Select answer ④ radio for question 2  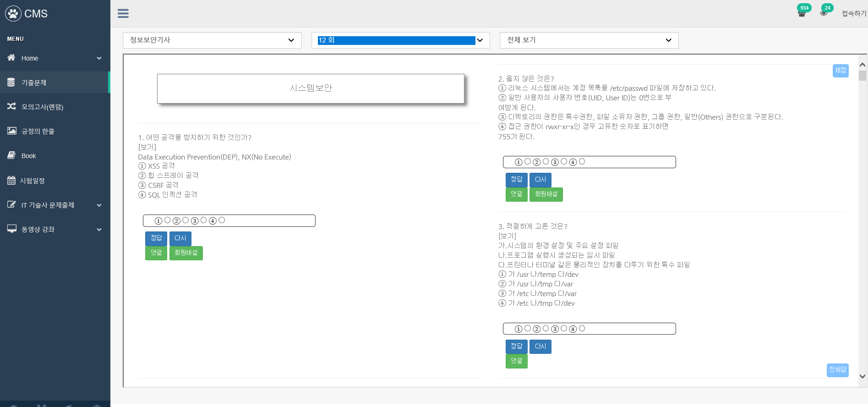[x=582, y=162]
